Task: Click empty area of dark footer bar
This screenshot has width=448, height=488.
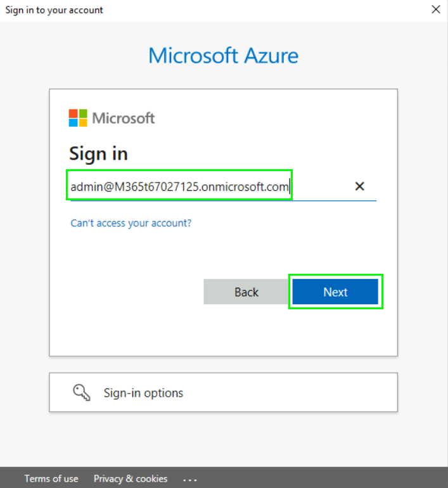Action: pyautogui.click(x=317, y=478)
